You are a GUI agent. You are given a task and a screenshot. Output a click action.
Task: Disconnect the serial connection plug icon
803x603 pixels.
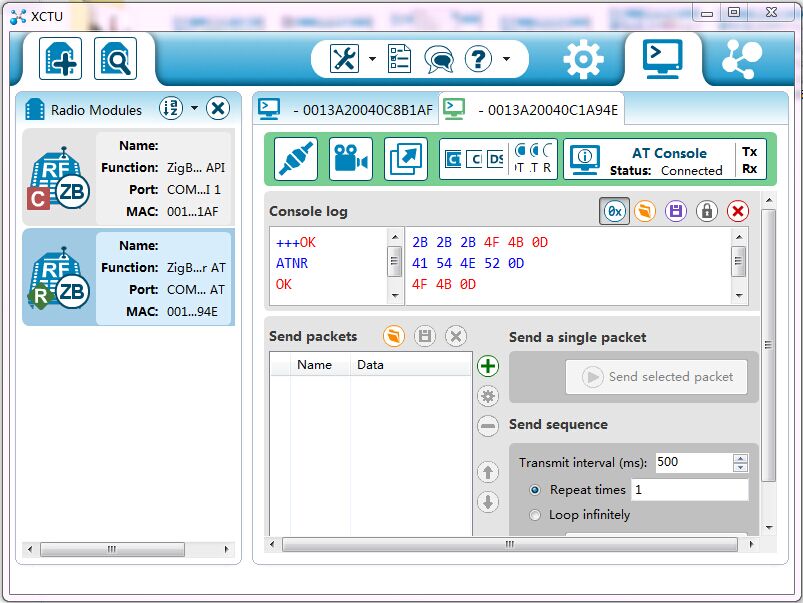(296, 159)
